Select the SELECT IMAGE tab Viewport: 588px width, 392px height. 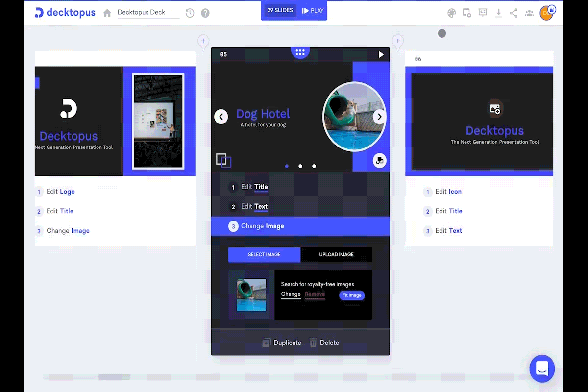[x=264, y=254]
